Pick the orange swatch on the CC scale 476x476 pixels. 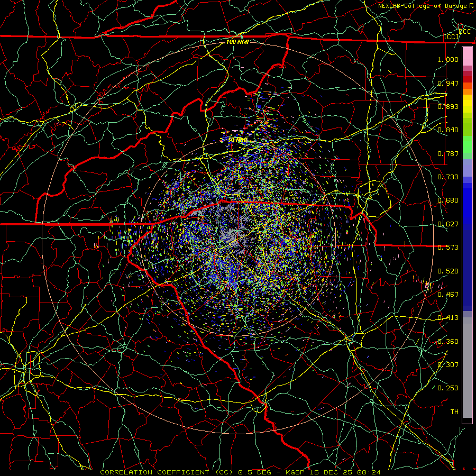pos(467,91)
